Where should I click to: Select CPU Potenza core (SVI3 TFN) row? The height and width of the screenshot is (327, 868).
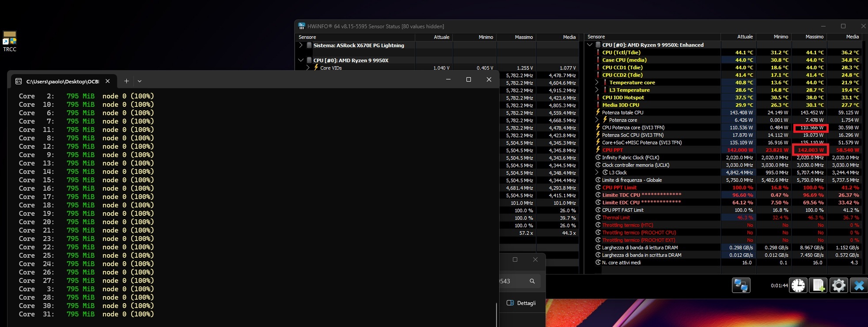(x=727, y=128)
